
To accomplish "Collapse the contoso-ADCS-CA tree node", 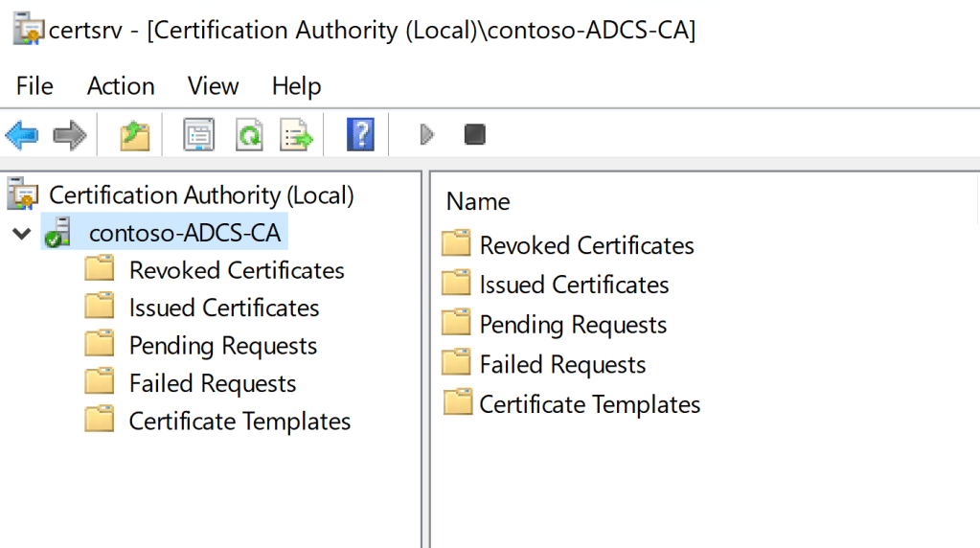I will tap(21, 233).
